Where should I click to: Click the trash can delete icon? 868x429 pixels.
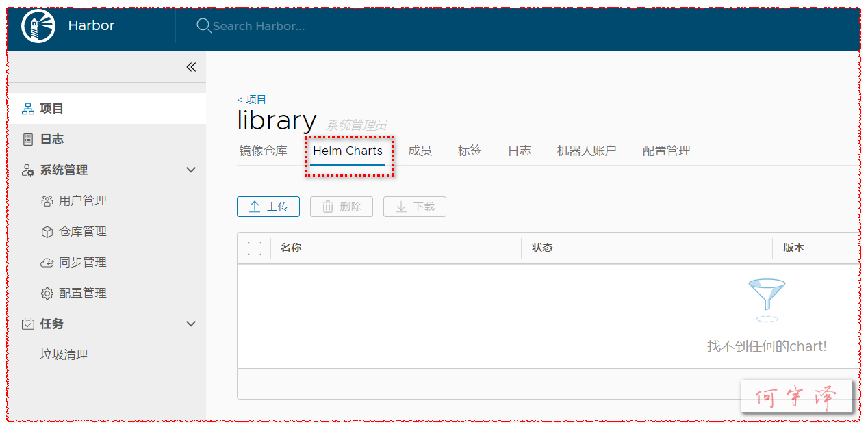coord(328,207)
